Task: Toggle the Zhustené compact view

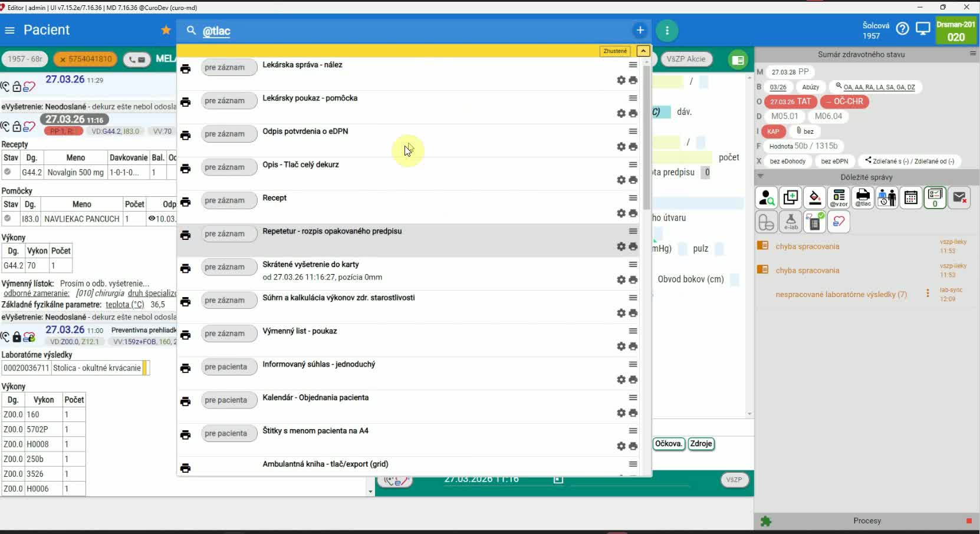Action: click(x=615, y=51)
